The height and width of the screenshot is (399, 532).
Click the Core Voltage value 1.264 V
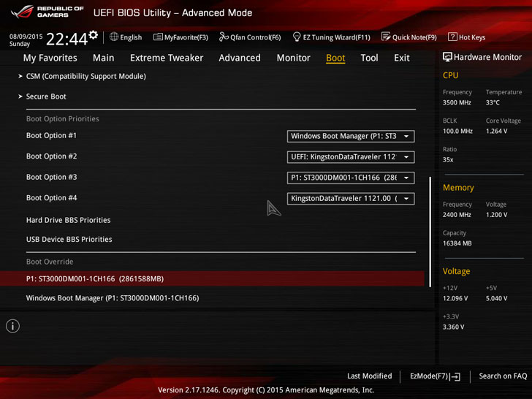pyautogui.click(x=496, y=131)
